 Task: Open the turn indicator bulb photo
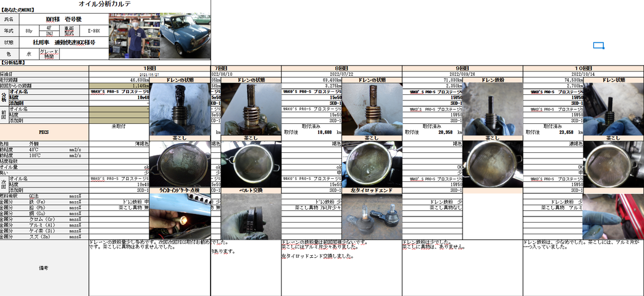tap(180, 216)
